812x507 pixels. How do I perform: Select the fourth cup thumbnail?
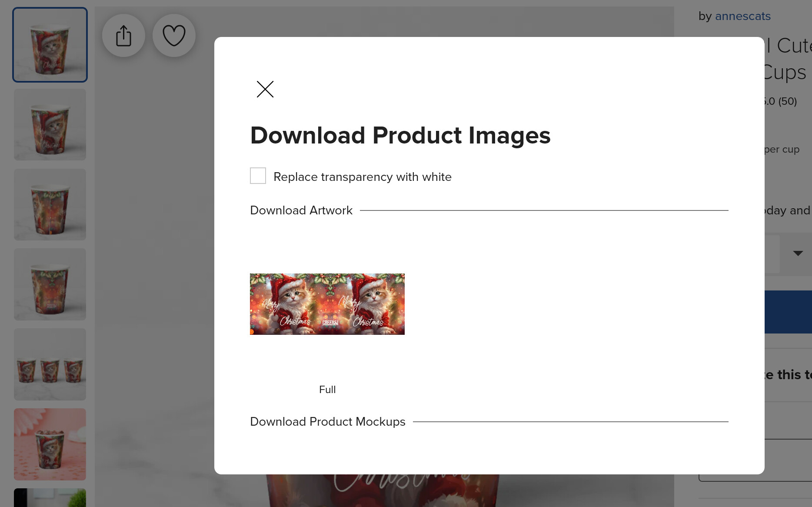pos(50,284)
